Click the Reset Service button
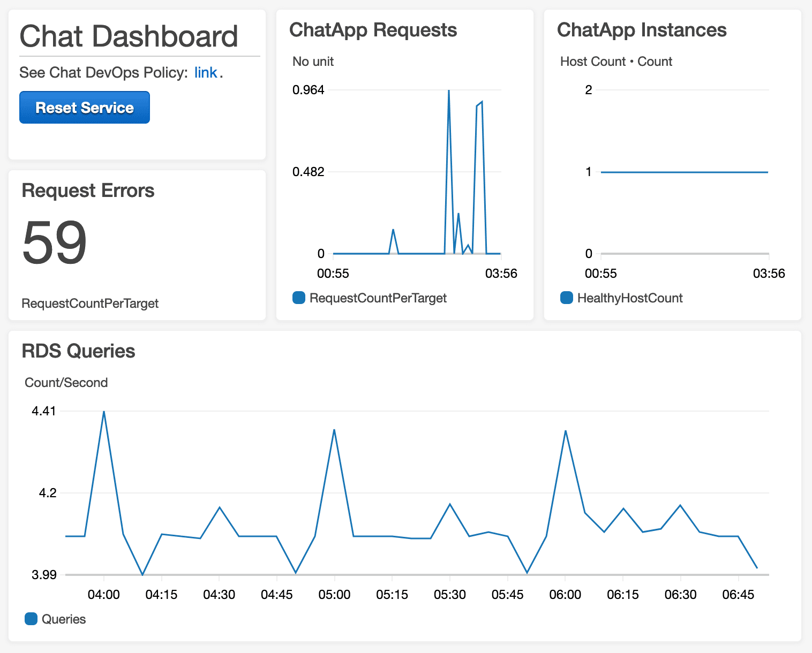The width and height of the screenshot is (812, 653). pos(85,108)
